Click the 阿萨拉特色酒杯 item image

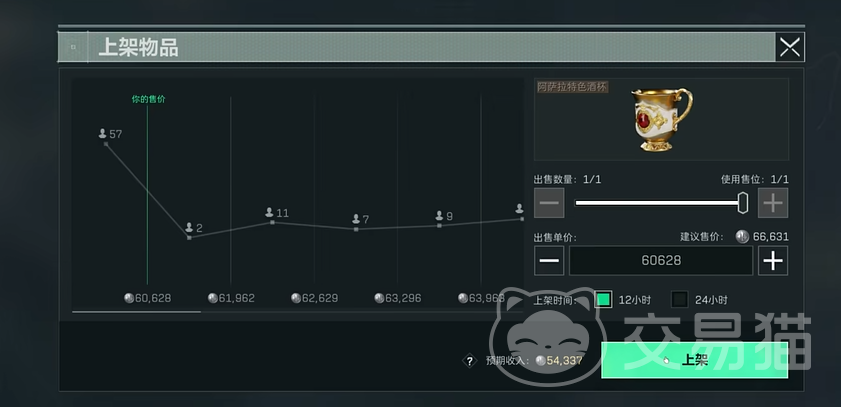(x=661, y=120)
